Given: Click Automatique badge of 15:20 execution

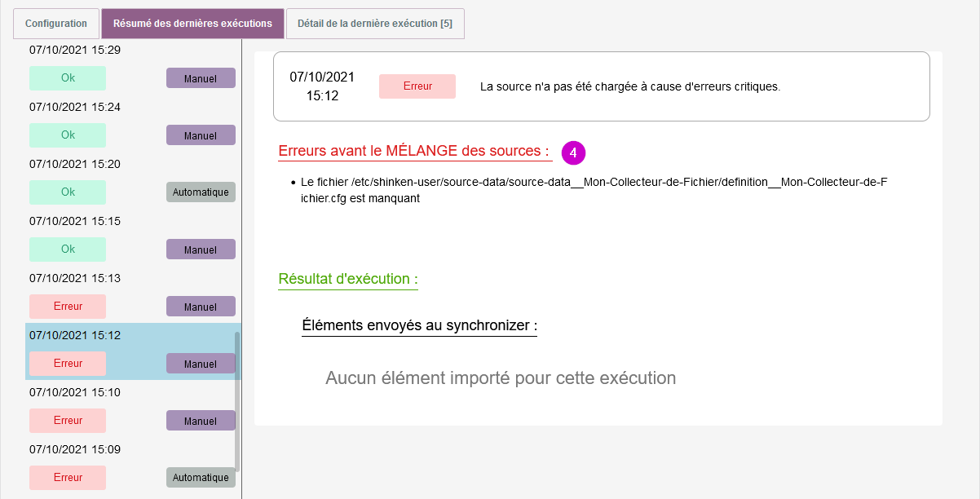Looking at the screenshot, I should click(x=201, y=192).
